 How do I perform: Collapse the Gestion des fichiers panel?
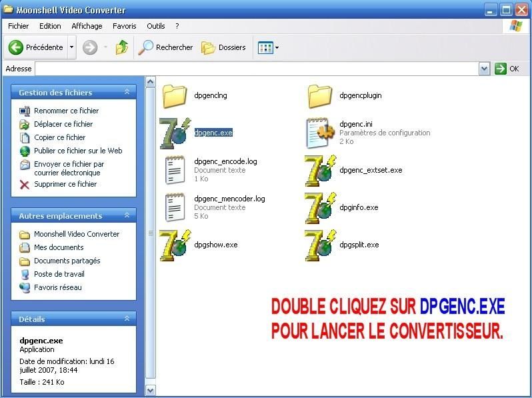point(127,92)
